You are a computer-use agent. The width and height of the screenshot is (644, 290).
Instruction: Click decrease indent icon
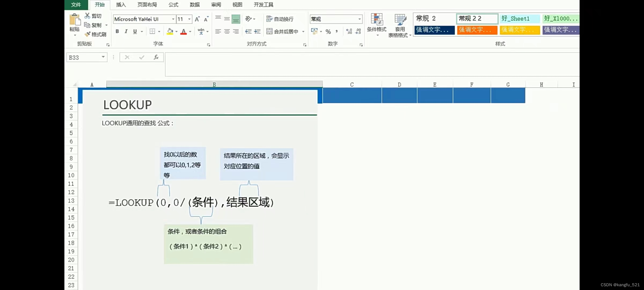pos(248,31)
